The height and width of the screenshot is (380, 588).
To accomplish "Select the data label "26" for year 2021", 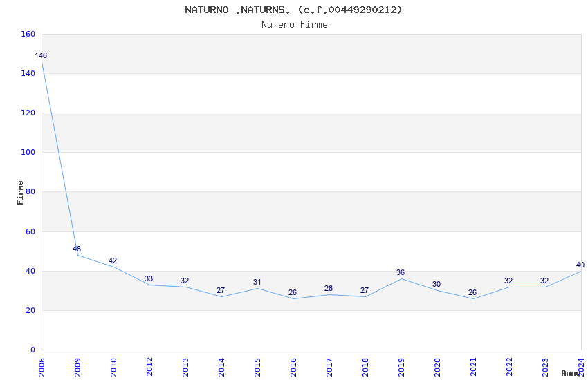I will (x=472, y=292).
